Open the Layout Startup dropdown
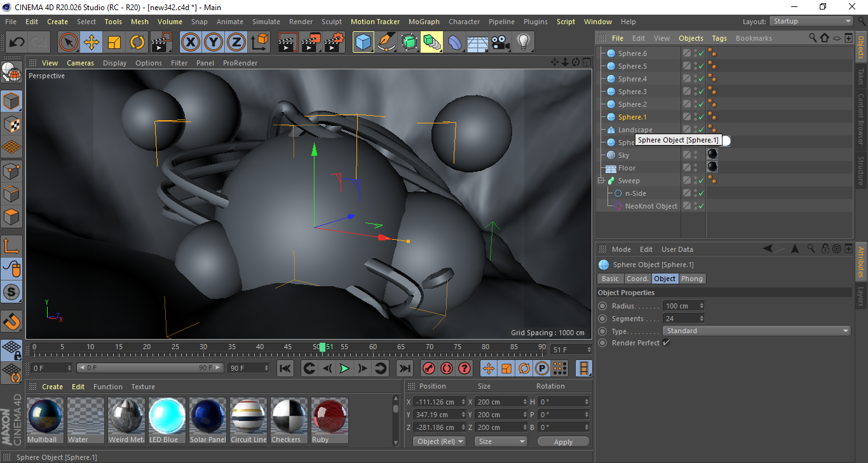868x463 pixels. click(x=811, y=21)
